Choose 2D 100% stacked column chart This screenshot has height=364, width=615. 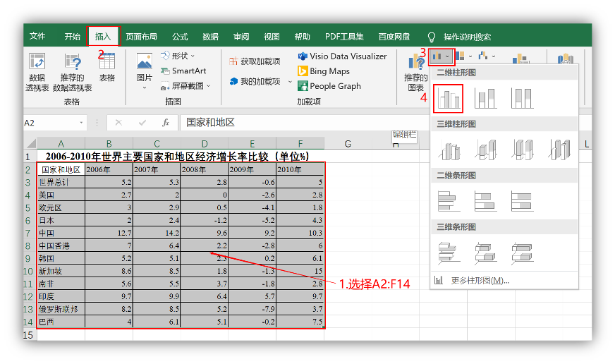pyautogui.click(x=522, y=99)
